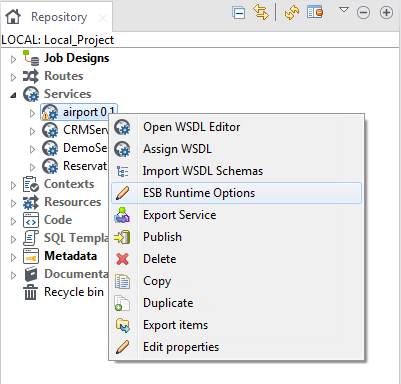Choose Assign WSDL menu entry
Image resolution: width=401 pixels, height=384 pixels.
pyautogui.click(x=237, y=149)
